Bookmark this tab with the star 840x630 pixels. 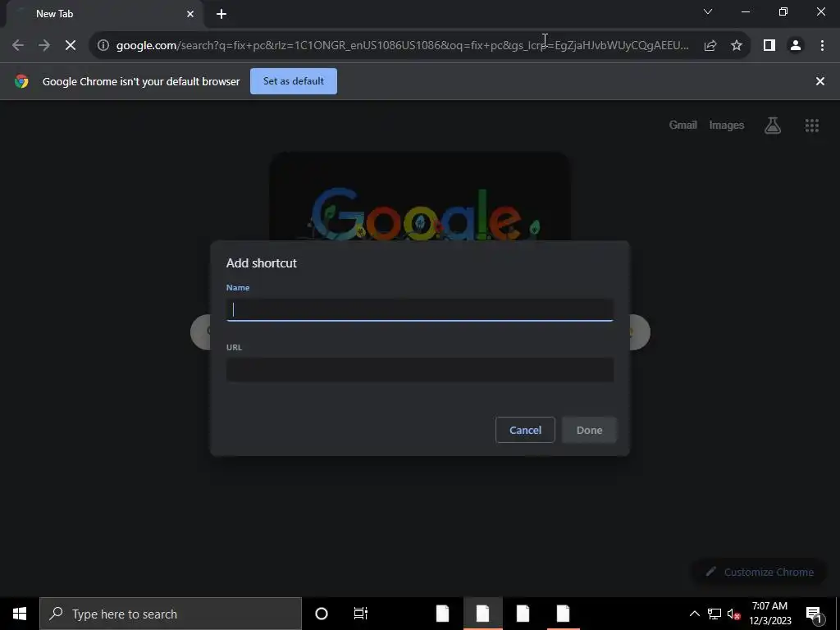point(737,46)
